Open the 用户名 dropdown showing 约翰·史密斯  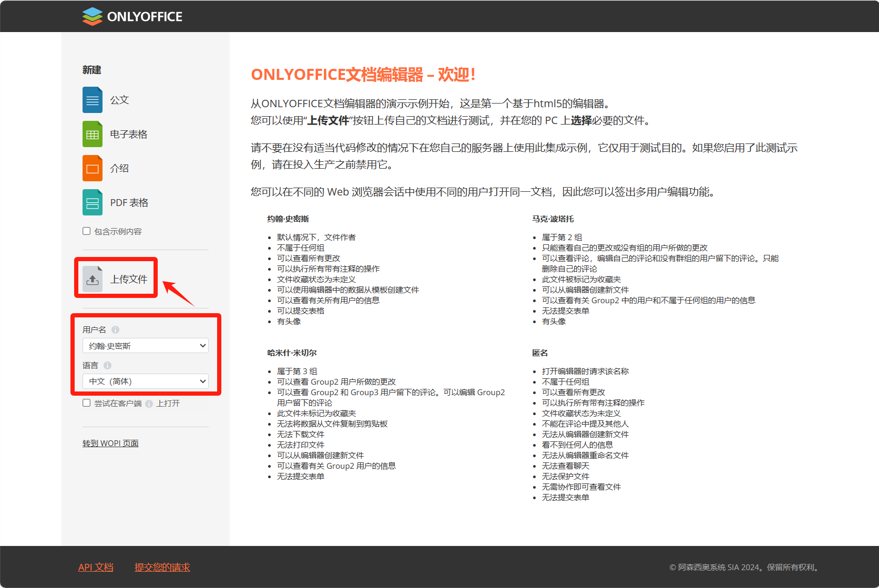click(x=145, y=346)
